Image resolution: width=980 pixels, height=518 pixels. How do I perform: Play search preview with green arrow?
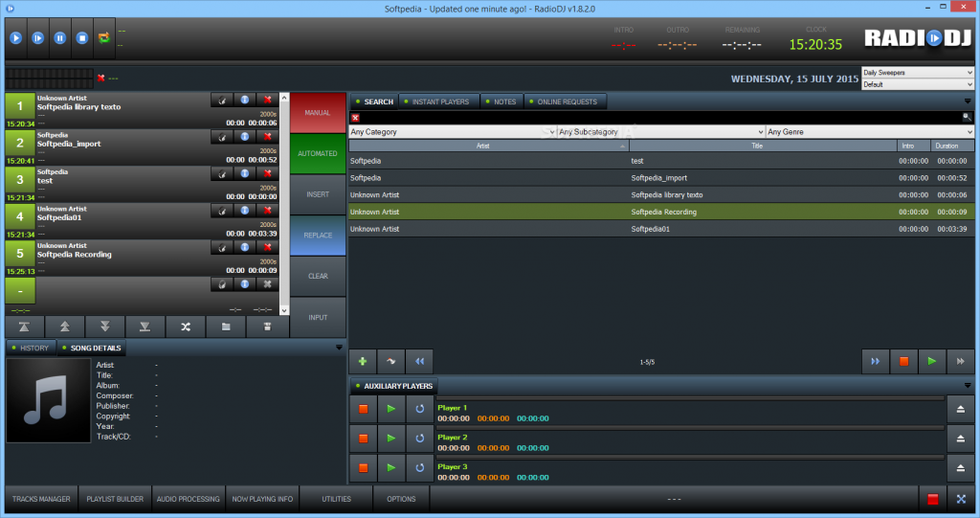pyautogui.click(x=932, y=361)
